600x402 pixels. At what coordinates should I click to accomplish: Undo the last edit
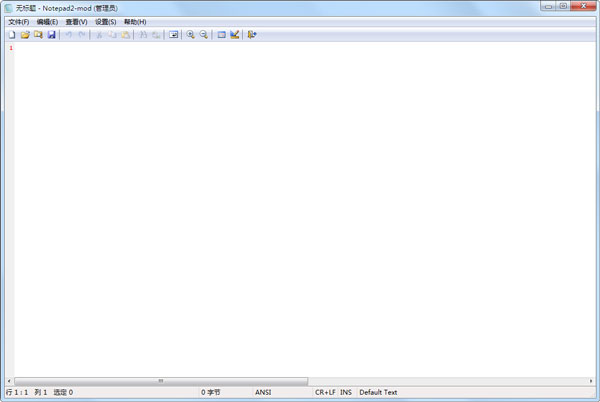click(68, 35)
